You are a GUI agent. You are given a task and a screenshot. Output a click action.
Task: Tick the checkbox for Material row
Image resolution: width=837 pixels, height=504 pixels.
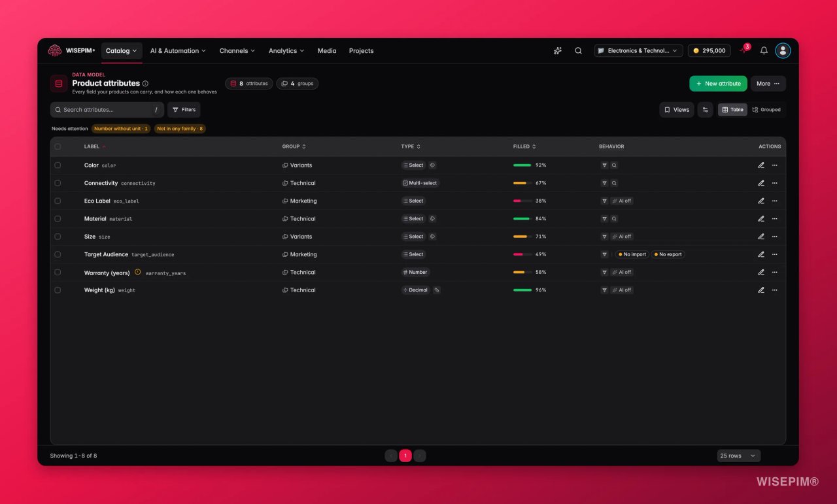58,219
